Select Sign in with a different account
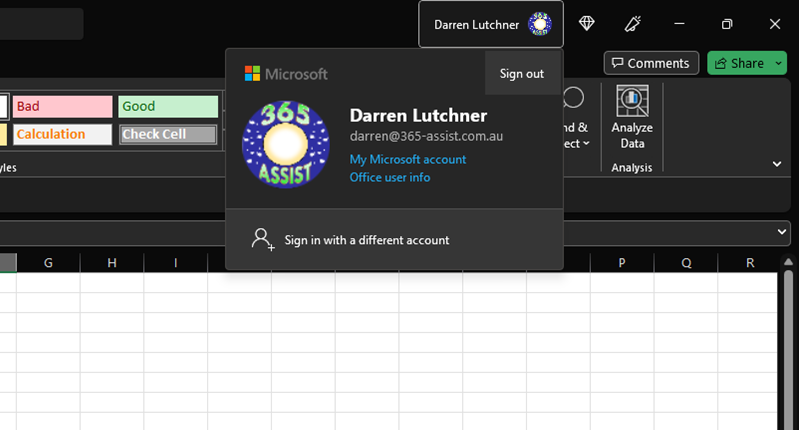799x430 pixels. [394, 239]
